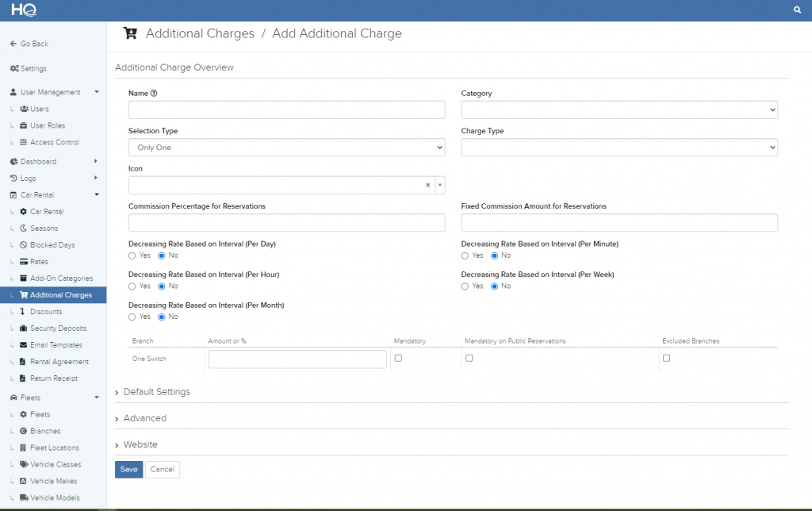812x511 pixels.
Task: Click the Vehicle Makes icon
Action: [23, 481]
